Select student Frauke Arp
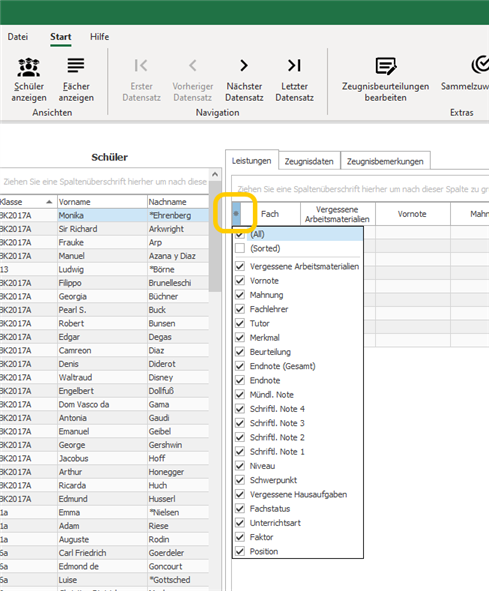 [104, 242]
